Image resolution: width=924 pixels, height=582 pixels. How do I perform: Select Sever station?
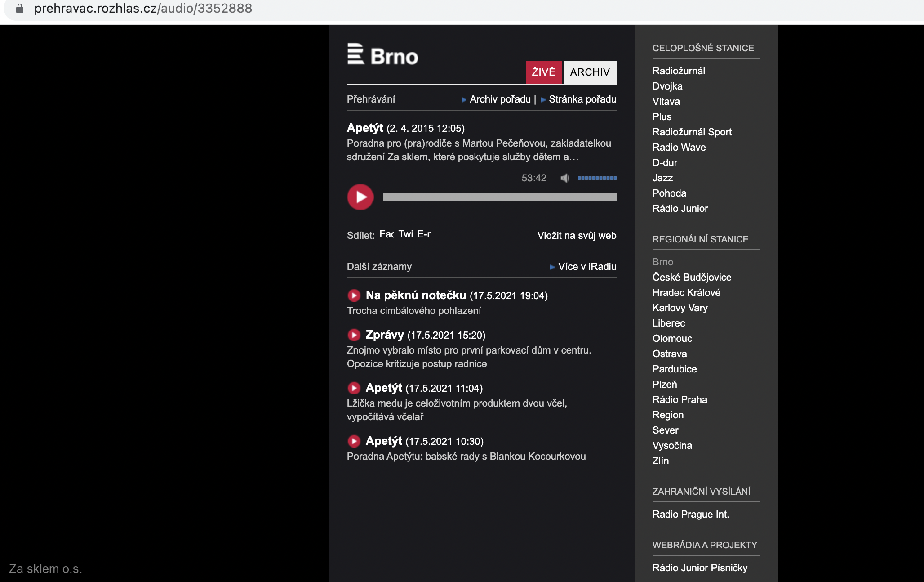pyautogui.click(x=665, y=430)
